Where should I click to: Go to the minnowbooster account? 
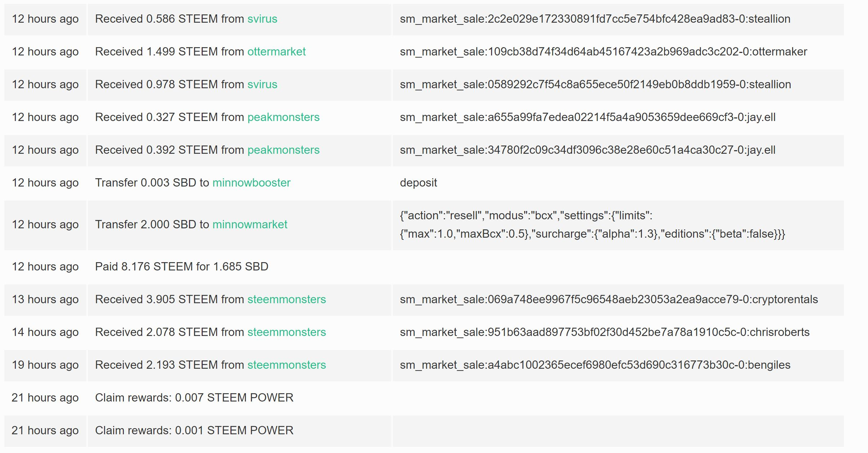tap(251, 183)
